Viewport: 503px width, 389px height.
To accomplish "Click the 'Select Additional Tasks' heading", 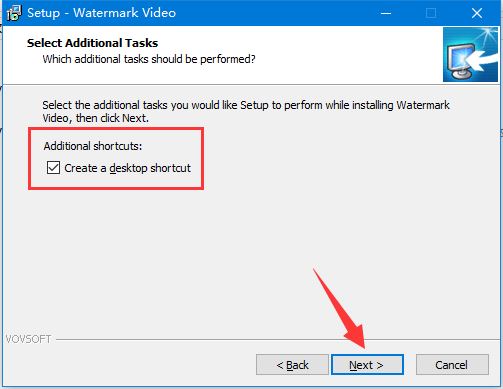I will 92,43.
